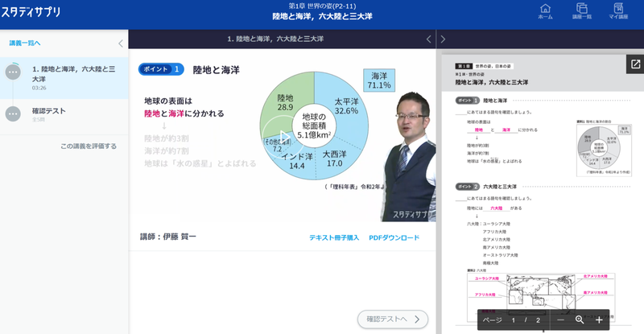The image size is (644, 334).
Task: Zoom out the PDF with minus icon
Action: pyautogui.click(x=560, y=320)
